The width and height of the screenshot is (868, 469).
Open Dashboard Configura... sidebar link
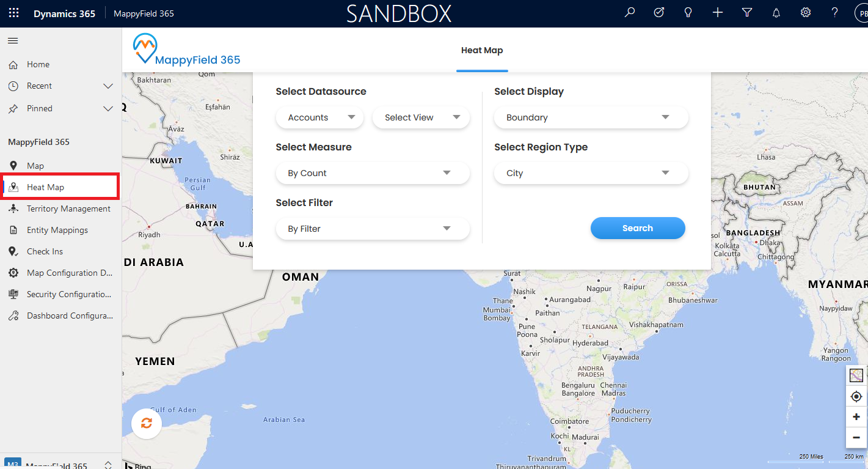(x=70, y=316)
